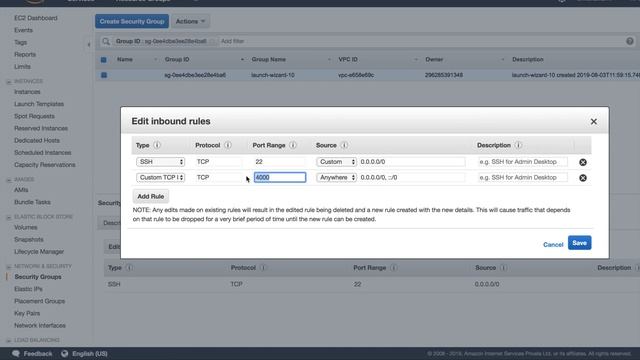
Task: Expand the Load Balancing section
Action: point(9,340)
